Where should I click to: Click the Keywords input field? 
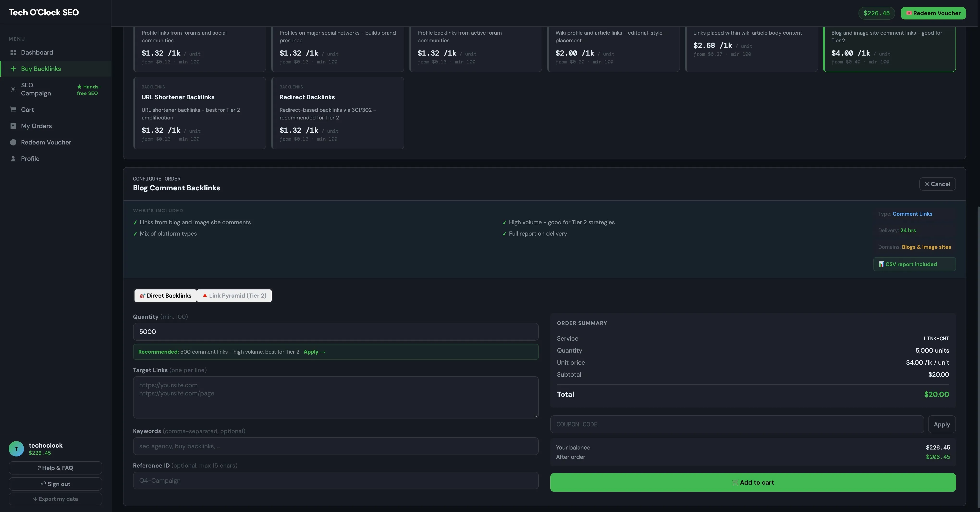336,446
